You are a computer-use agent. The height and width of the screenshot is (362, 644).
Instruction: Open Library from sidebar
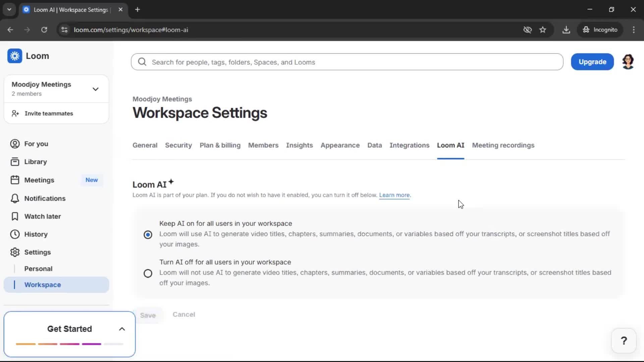click(35, 162)
